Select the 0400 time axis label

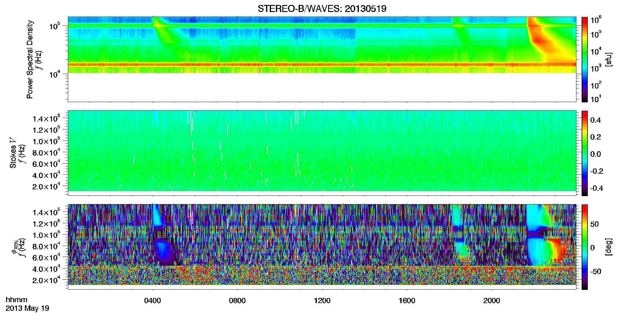pos(152,301)
